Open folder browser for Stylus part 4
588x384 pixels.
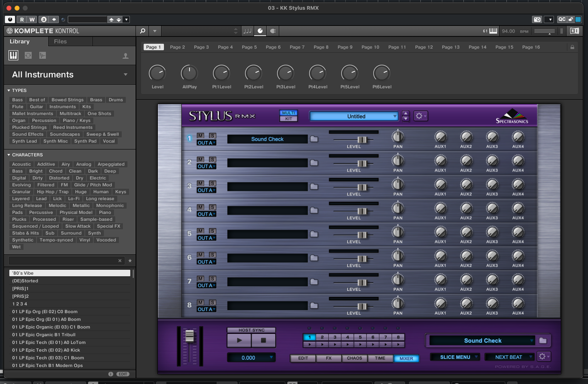(x=314, y=210)
